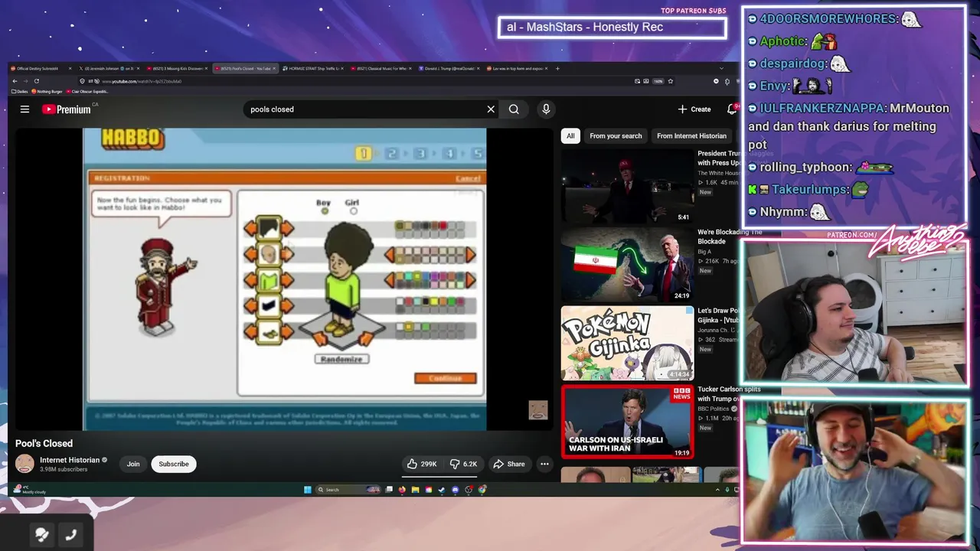
Task: Go back in browser navigation
Action: tap(15, 81)
